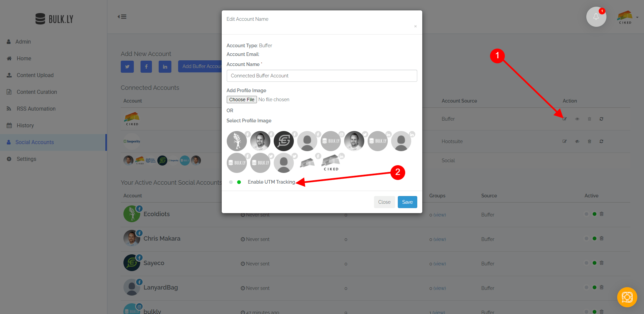Delete the EcoIdiots social account
644x314 pixels.
point(602,214)
